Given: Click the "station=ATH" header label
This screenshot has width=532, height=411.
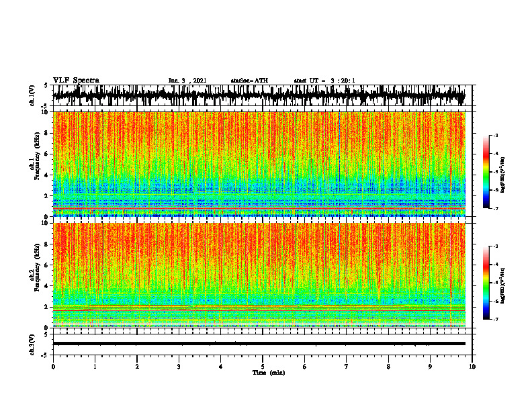Looking at the screenshot, I should [249, 81].
